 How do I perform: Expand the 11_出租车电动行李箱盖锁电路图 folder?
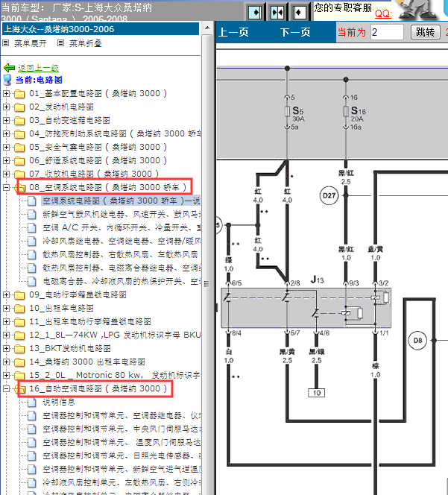[6, 322]
